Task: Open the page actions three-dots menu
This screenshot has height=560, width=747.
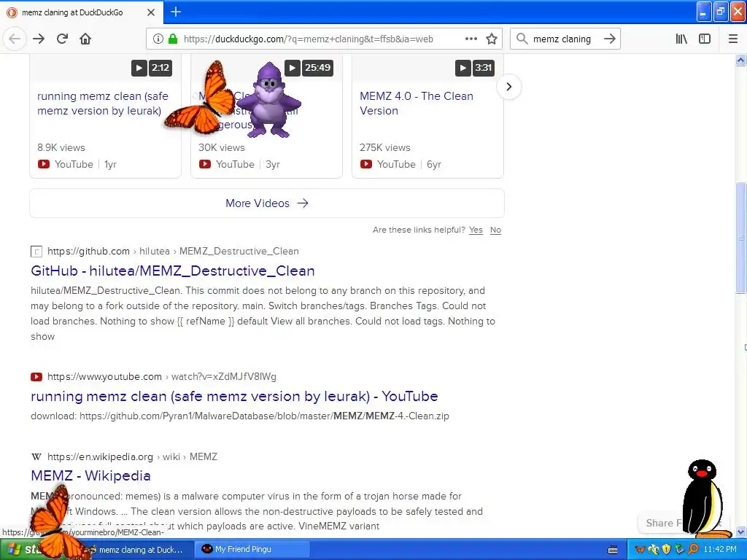Action: point(471,39)
